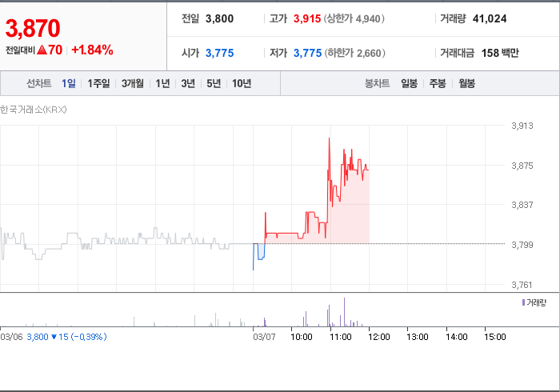Screen dimensions: 560x392
Task: Click the red up triangle next to 70
Action: 42,50
